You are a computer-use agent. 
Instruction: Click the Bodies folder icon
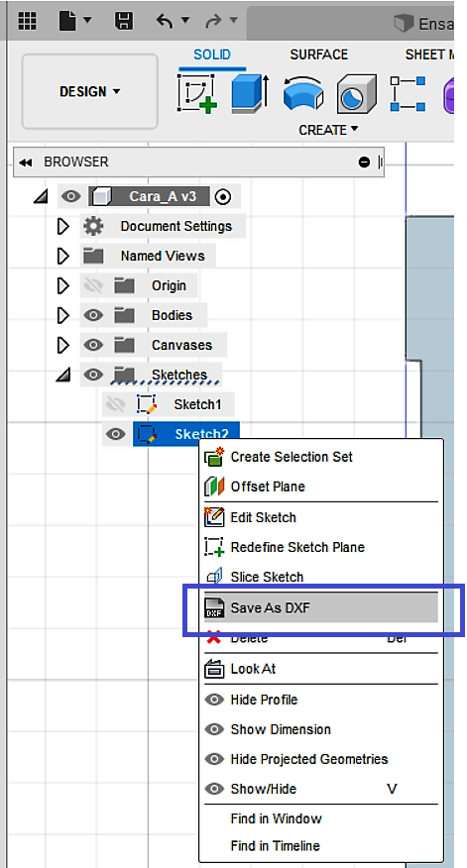(125, 315)
